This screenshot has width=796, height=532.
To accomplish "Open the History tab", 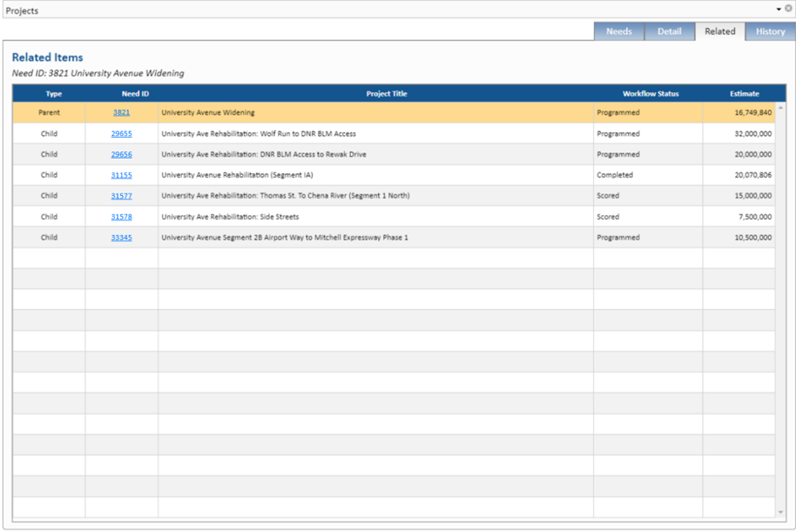I will click(x=770, y=31).
